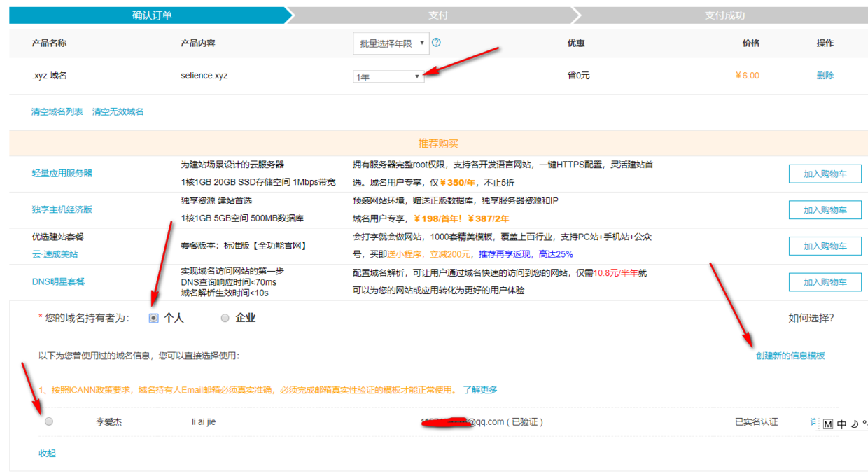Click the 操作 column header
The width and height of the screenshot is (868, 474).
tap(825, 43)
